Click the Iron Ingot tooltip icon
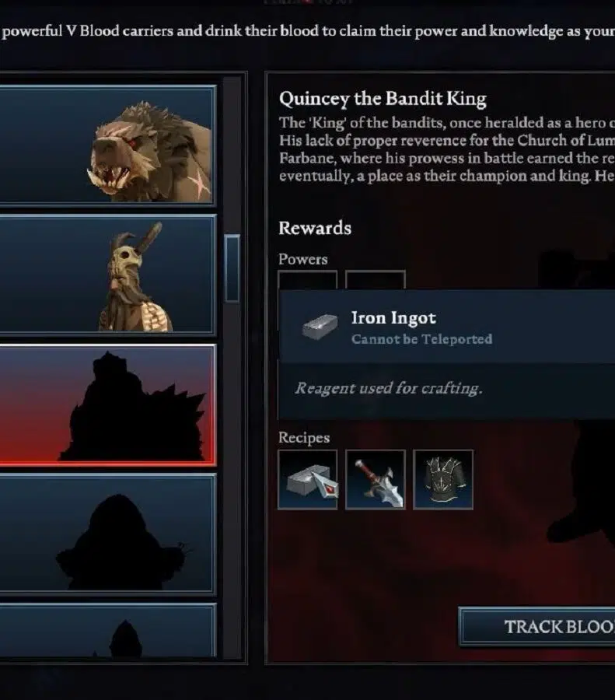 (320, 327)
